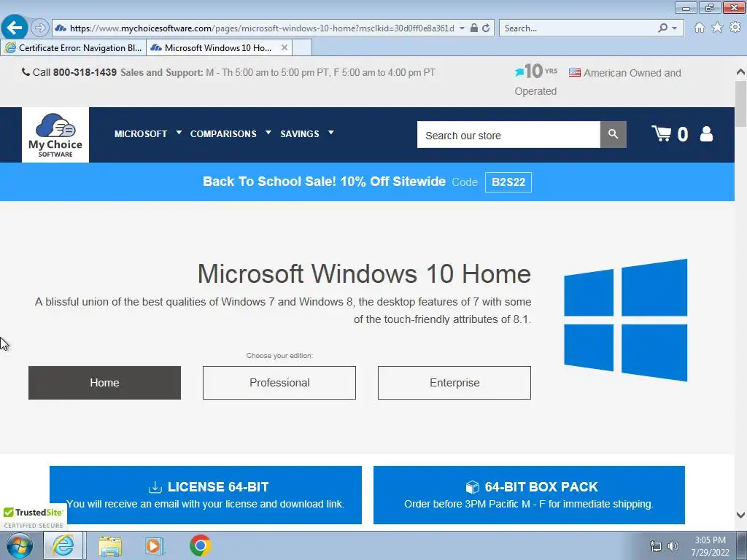The height and width of the screenshot is (560, 747).
Task: Launch Google Chrome from taskbar
Action: 200,545
